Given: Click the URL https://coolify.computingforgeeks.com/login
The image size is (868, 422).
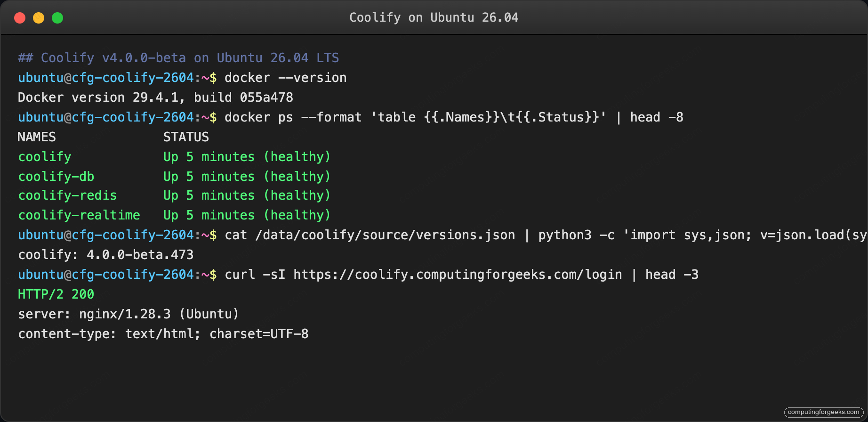Looking at the screenshot, I should [x=458, y=275].
